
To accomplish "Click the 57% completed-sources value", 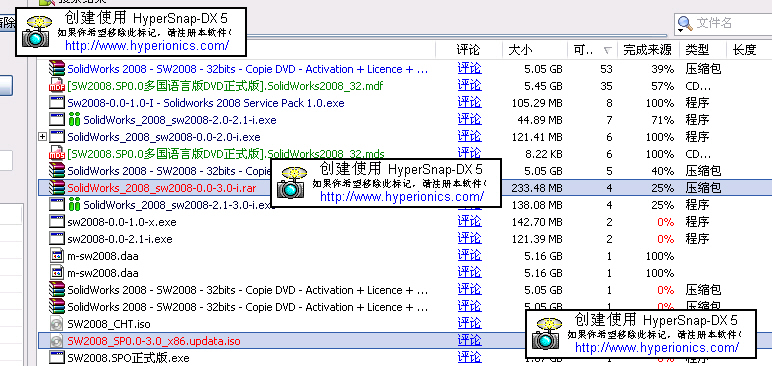I will (x=662, y=86).
